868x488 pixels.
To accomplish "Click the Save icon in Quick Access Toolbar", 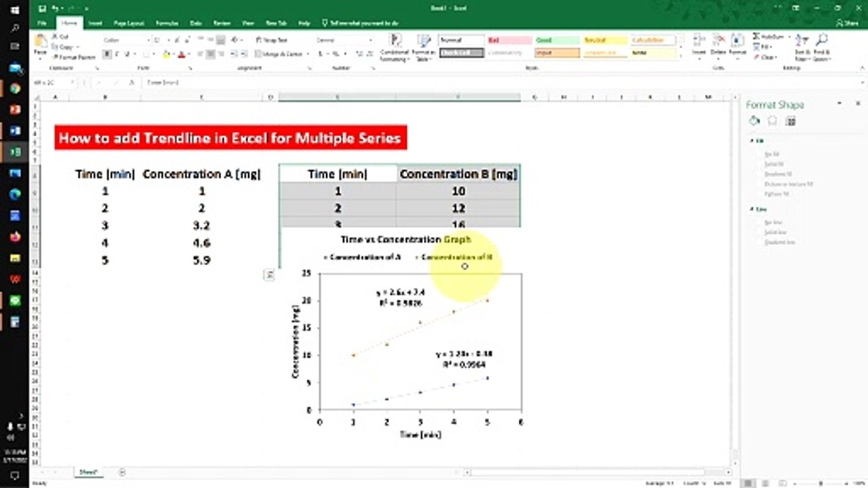I will (x=42, y=9).
